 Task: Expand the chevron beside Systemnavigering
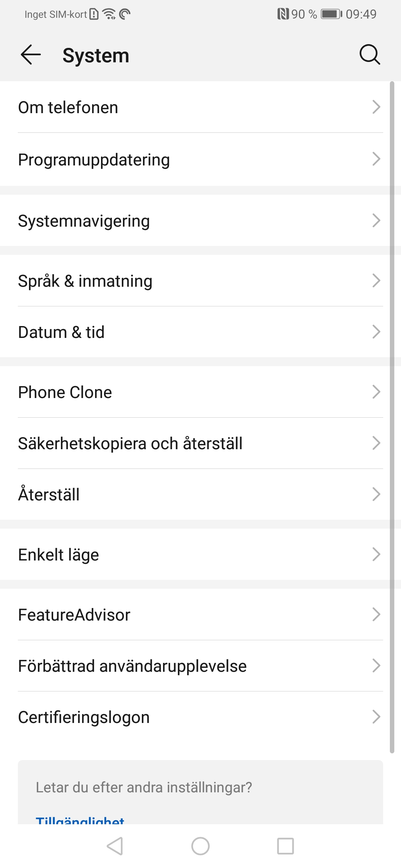(x=376, y=221)
